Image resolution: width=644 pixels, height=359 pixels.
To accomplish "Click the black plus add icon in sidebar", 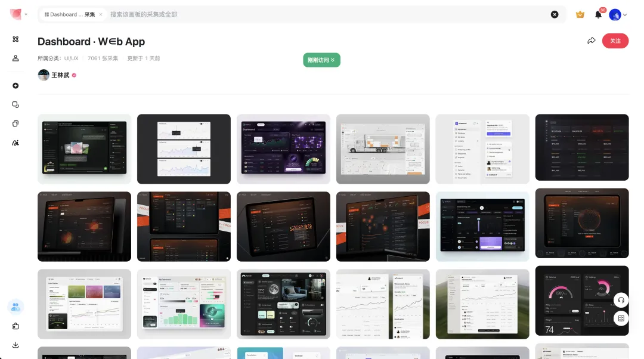I will [x=16, y=86].
